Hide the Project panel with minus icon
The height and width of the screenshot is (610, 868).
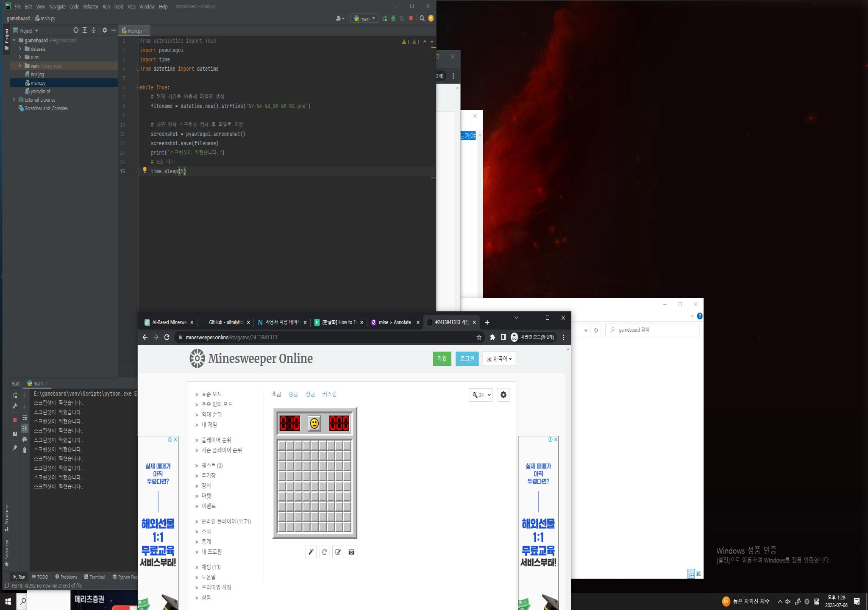[x=114, y=30]
